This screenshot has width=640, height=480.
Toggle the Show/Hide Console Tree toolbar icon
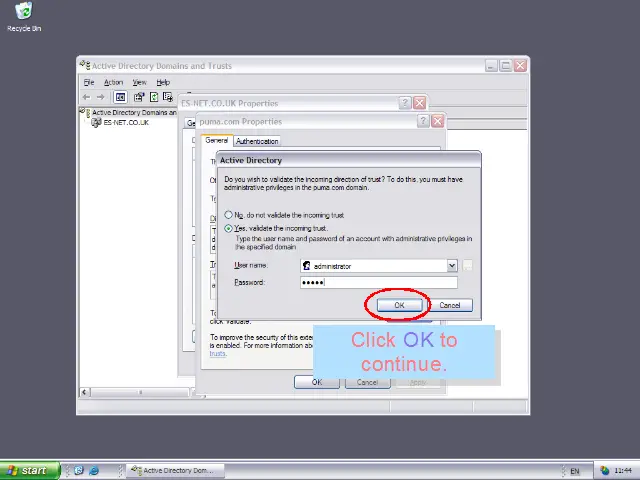pos(120,97)
